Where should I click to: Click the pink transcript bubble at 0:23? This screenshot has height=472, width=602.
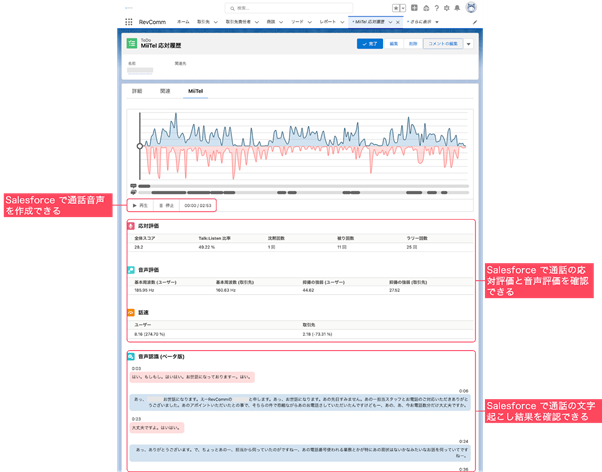pos(157,427)
